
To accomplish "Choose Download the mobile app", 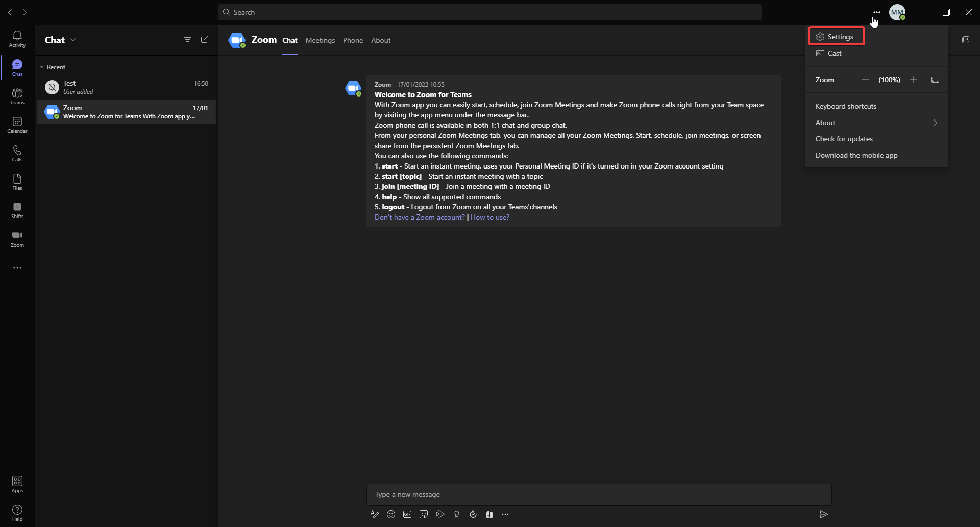I will (877, 155).
